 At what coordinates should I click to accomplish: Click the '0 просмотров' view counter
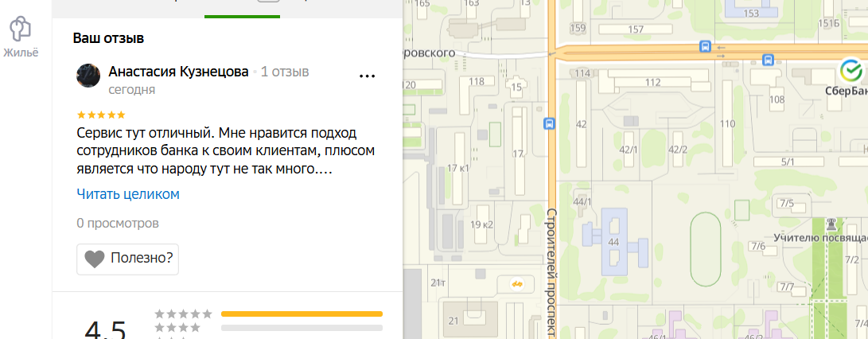[118, 224]
